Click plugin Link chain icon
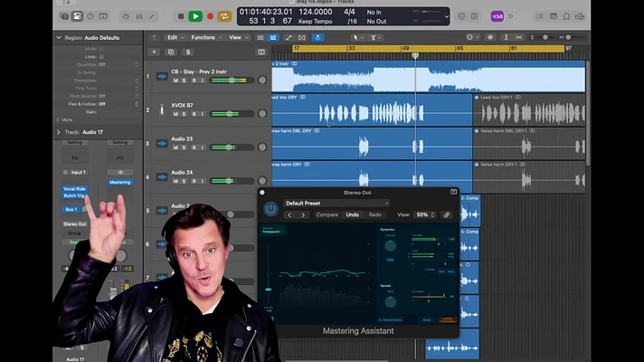Image resolution: width=644 pixels, height=362 pixels. point(447,214)
